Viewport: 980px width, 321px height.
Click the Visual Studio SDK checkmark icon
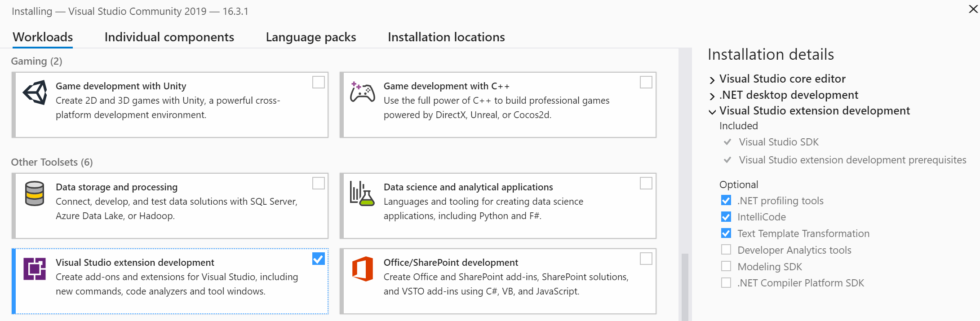tap(728, 142)
